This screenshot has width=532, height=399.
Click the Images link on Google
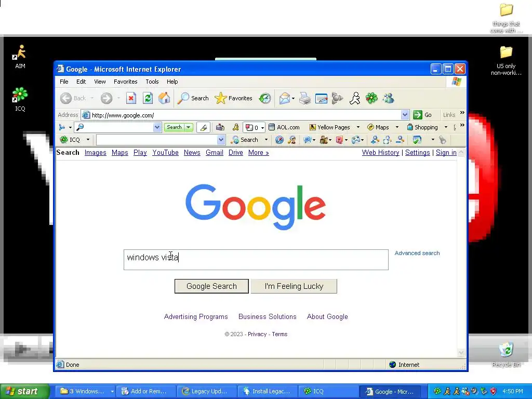[x=96, y=153]
